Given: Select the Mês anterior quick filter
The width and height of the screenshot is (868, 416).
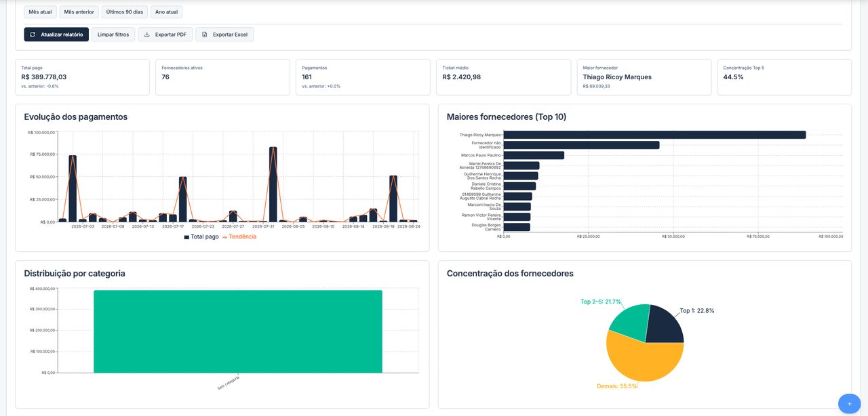Looking at the screenshot, I should click(79, 12).
